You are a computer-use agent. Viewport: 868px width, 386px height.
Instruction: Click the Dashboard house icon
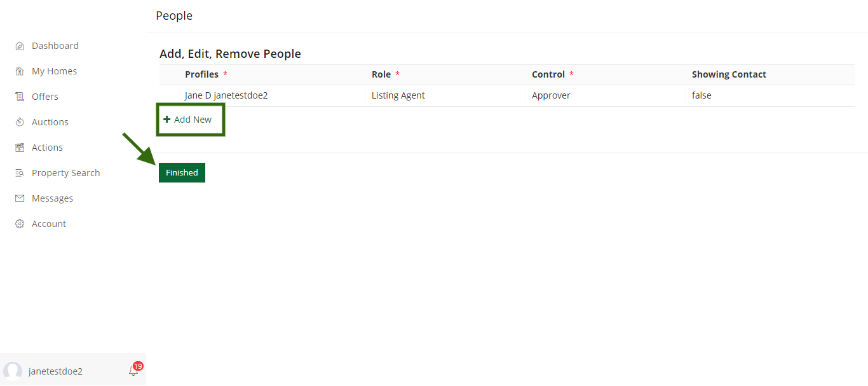click(20, 46)
